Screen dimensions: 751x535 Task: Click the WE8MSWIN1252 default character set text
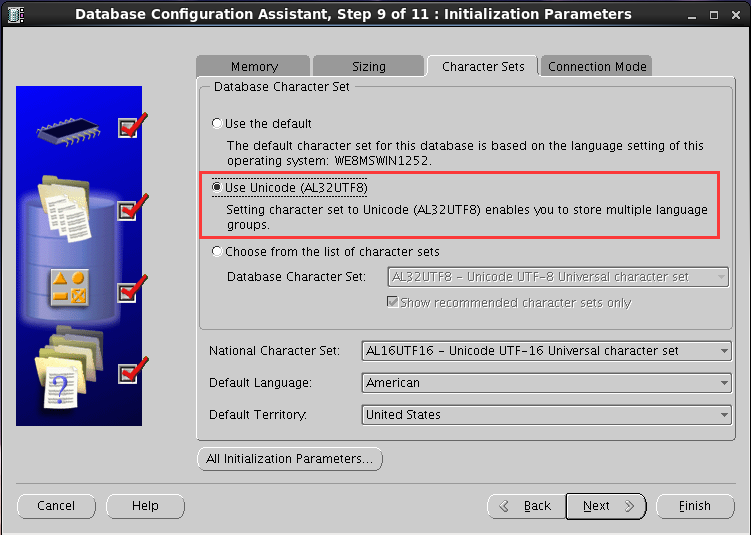pos(381,160)
